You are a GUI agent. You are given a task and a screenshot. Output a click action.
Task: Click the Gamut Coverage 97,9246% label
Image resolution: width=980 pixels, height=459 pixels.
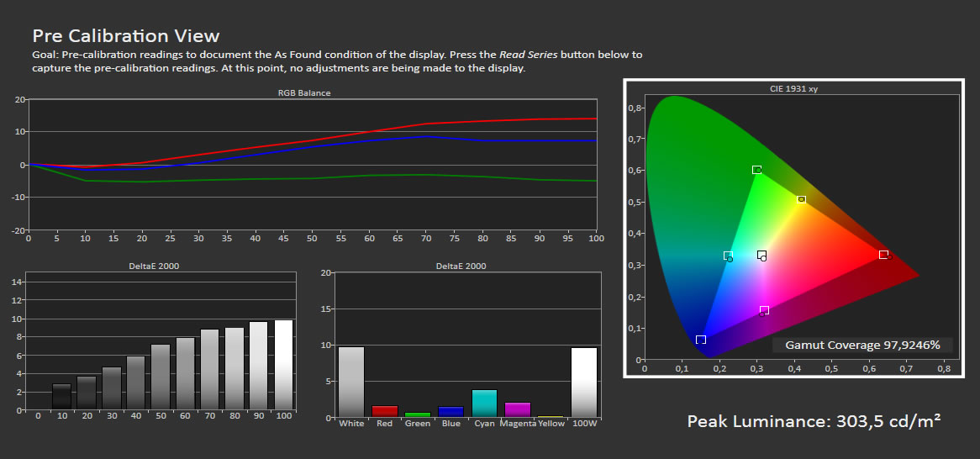click(862, 346)
